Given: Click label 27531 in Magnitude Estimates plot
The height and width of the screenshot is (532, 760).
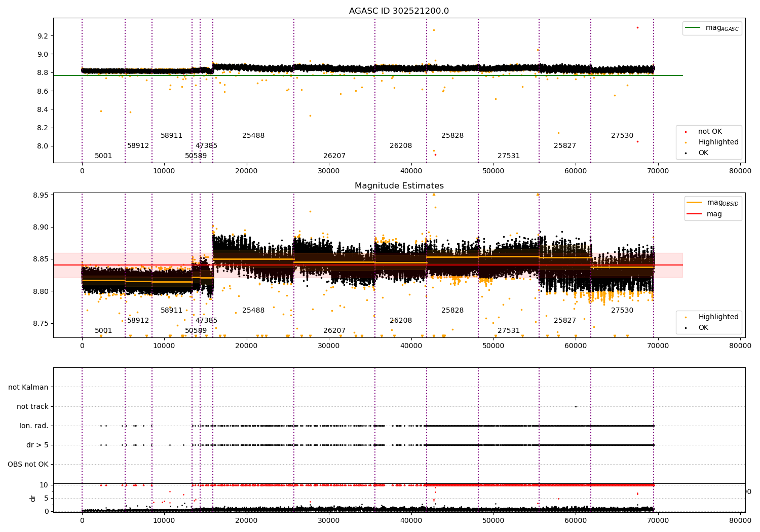Looking at the screenshot, I should click(509, 331).
